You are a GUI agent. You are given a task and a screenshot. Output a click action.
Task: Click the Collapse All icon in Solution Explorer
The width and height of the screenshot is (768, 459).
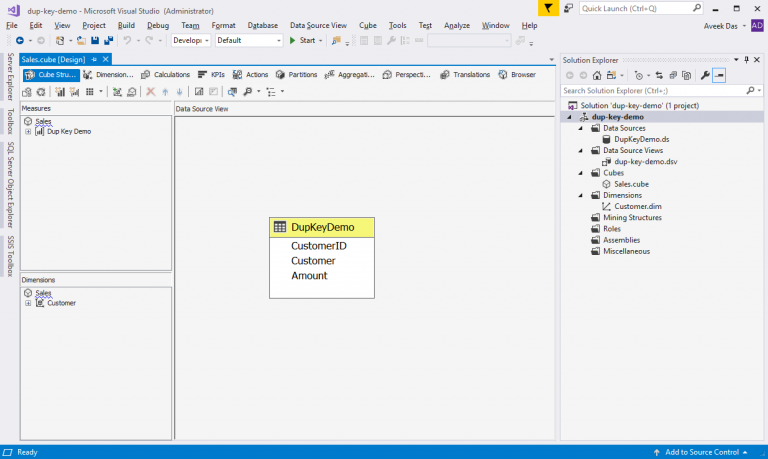point(672,75)
